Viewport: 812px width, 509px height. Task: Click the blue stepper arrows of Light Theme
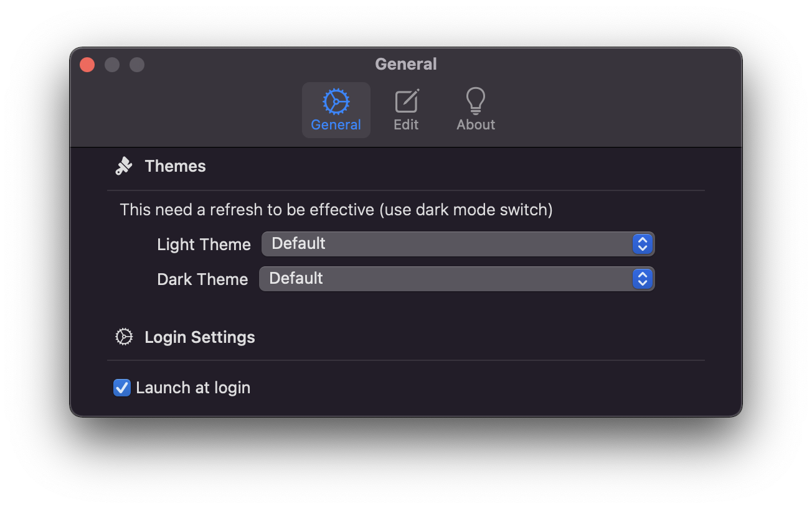(x=642, y=244)
